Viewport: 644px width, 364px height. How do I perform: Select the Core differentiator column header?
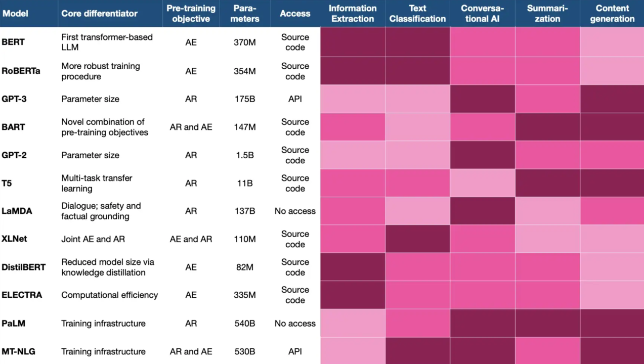99,14
